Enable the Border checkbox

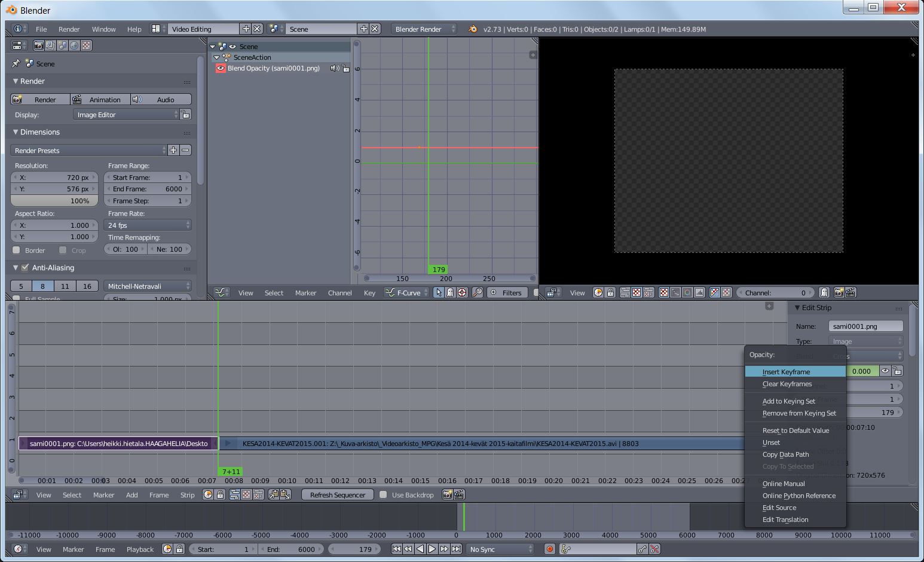pos(17,250)
